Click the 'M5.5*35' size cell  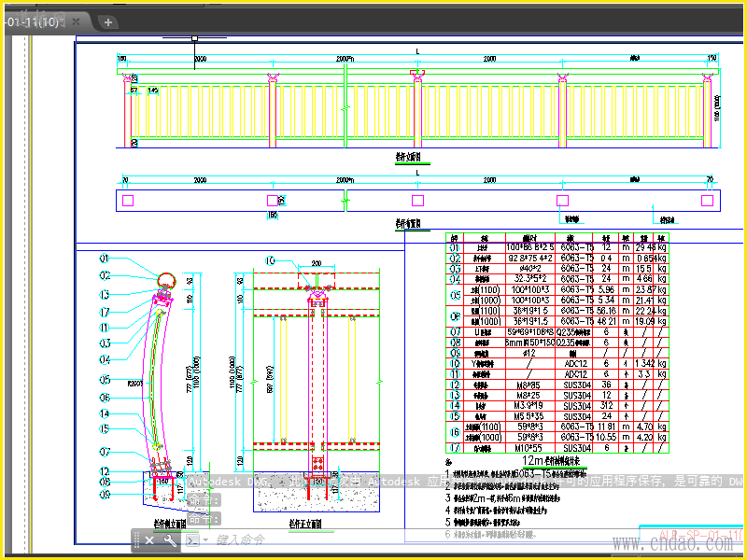coord(528,416)
